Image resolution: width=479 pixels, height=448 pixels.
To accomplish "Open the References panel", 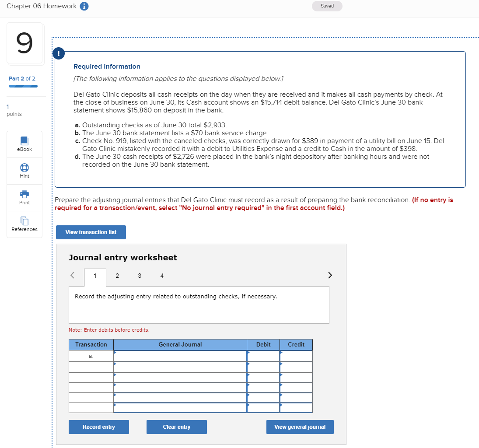I will (24, 224).
